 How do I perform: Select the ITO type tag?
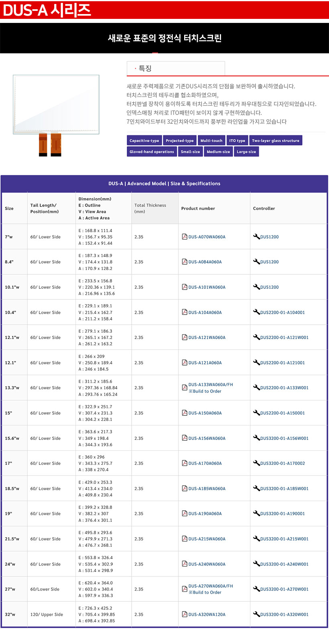click(x=237, y=141)
